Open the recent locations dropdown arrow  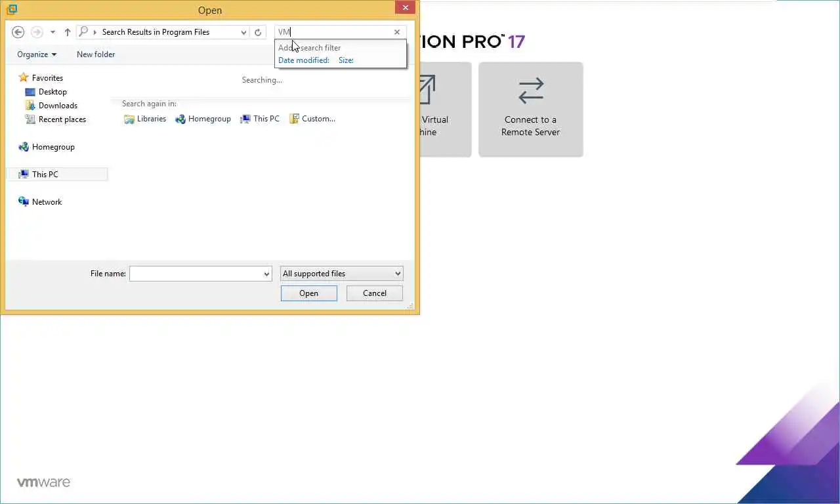point(53,32)
